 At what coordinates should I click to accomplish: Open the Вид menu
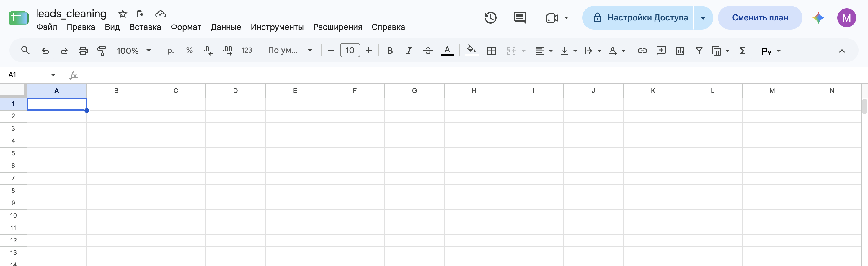[x=112, y=27]
